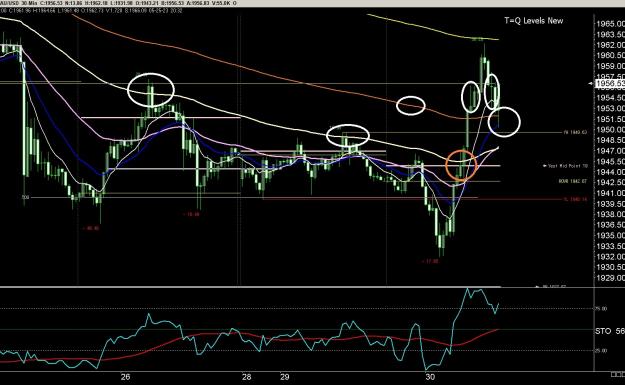Click the 1938.00 price axis label
The height and width of the screenshot is (385, 625).
(610, 214)
